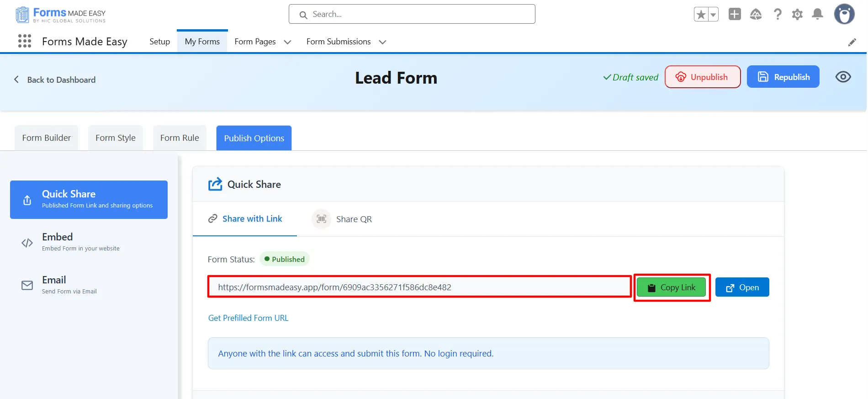
Task: Go Back to Dashboard
Action: (55, 80)
